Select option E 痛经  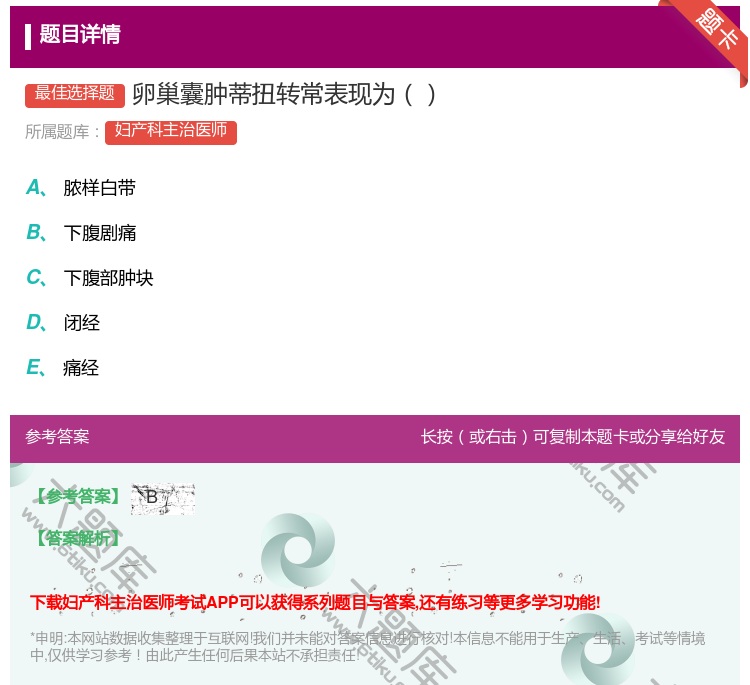coord(62,368)
